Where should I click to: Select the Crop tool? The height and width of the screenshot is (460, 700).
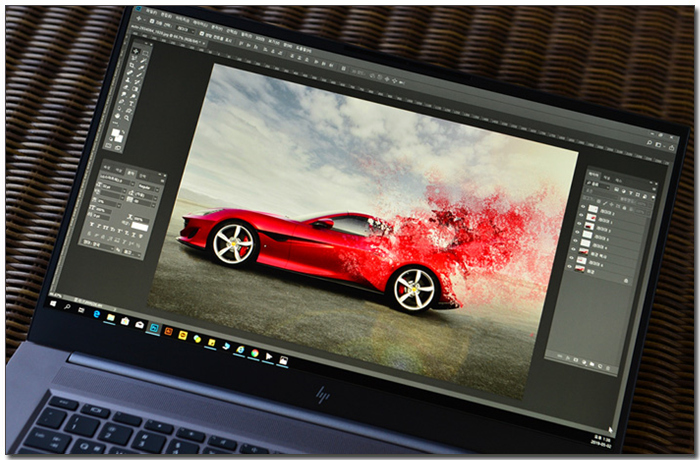(132, 65)
